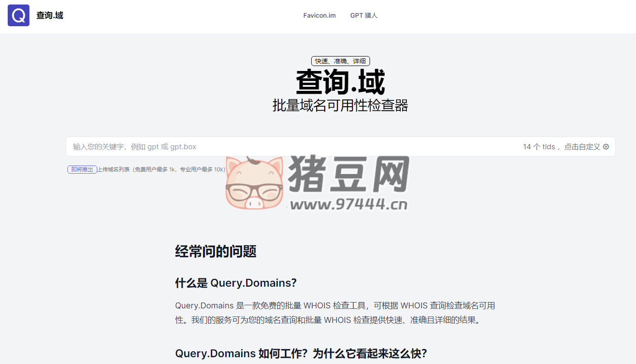Click the purple Q logo icon
Screen dimensions: 636x364
click(x=19, y=15)
